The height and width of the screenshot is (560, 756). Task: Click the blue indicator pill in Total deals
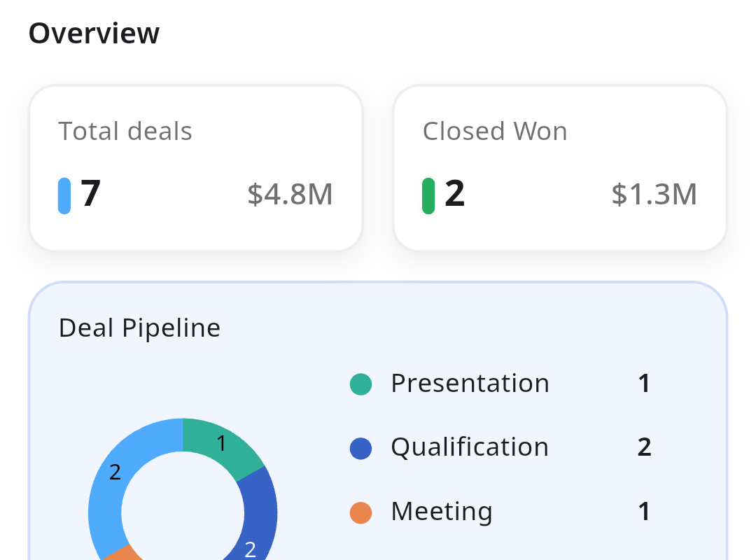(x=64, y=195)
